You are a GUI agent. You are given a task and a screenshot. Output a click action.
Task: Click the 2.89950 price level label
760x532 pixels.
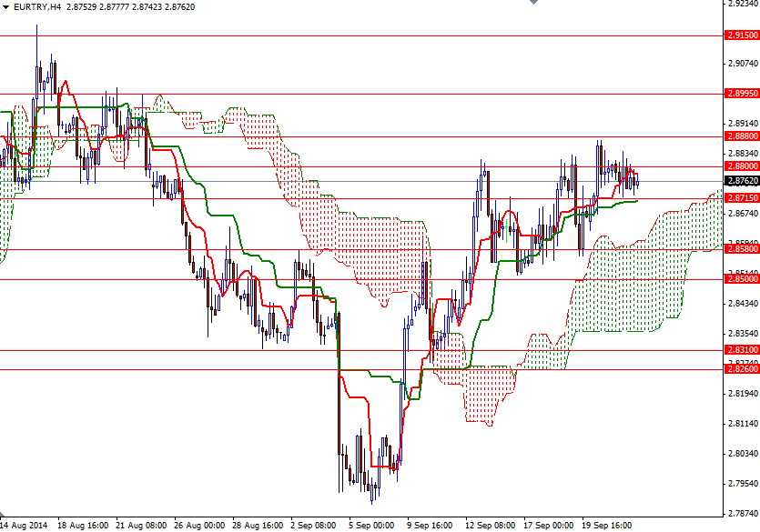click(739, 93)
